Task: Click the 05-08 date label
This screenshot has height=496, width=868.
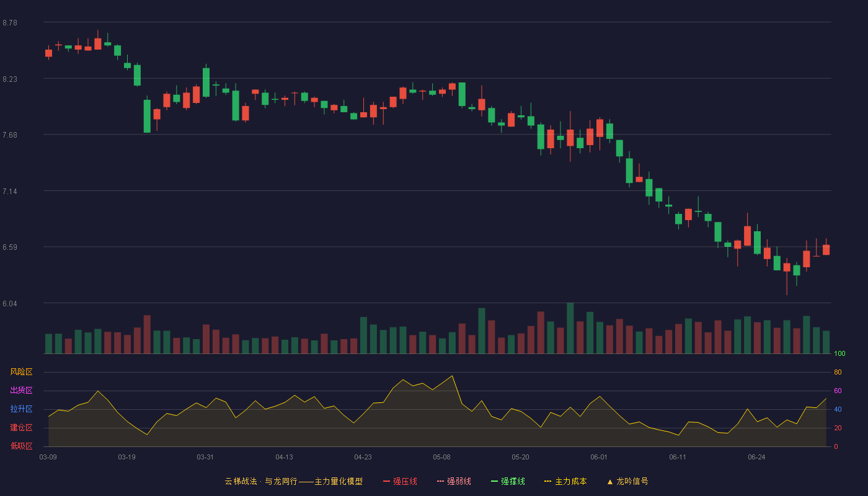Action: pos(441,457)
